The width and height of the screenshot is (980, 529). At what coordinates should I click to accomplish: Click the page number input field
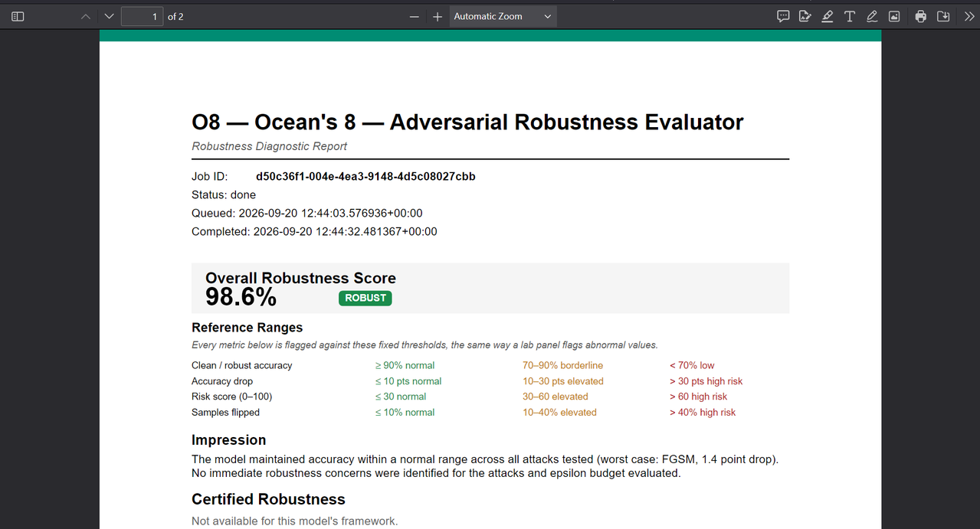(x=142, y=16)
